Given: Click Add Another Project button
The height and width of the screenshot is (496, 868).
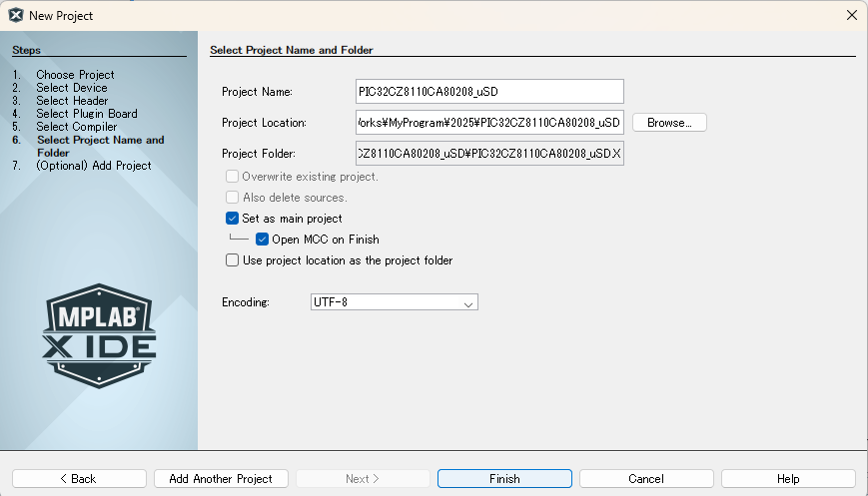Looking at the screenshot, I should click(x=221, y=479).
